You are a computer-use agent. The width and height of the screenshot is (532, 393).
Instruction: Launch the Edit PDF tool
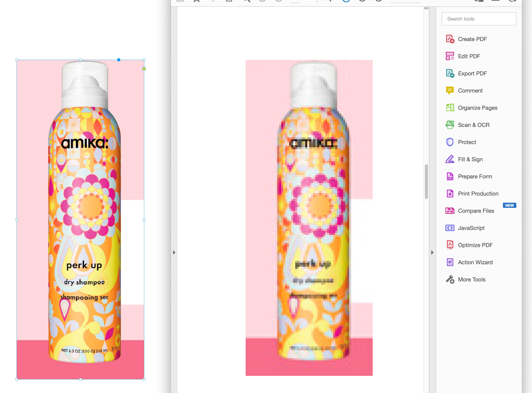469,56
